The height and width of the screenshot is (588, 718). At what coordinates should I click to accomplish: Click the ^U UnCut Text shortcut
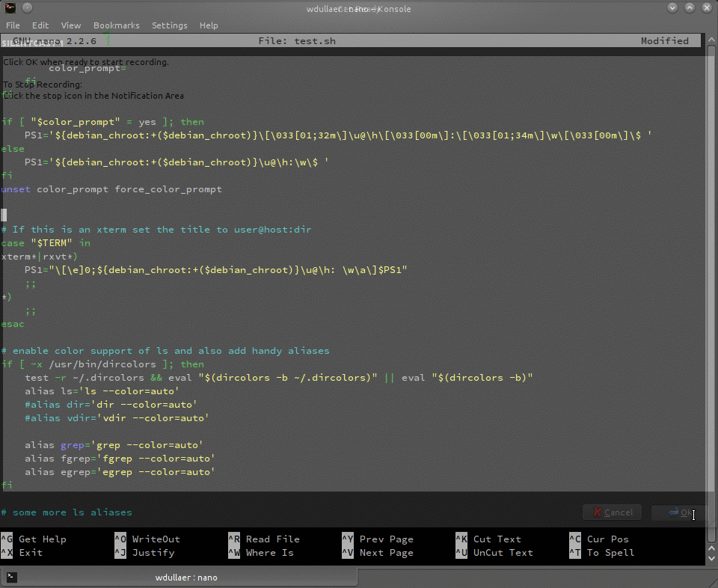tap(494, 553)
